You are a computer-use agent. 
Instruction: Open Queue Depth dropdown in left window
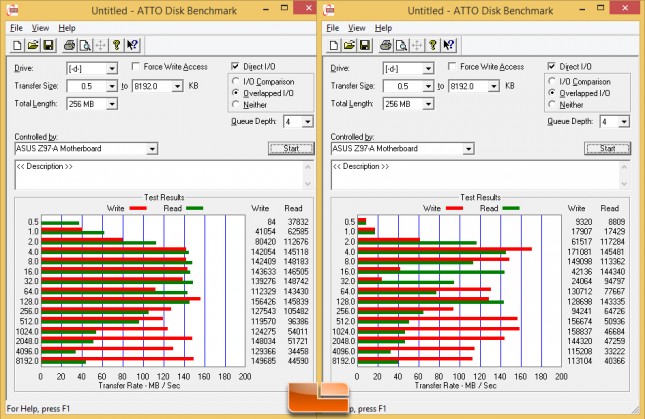point(307,122)
